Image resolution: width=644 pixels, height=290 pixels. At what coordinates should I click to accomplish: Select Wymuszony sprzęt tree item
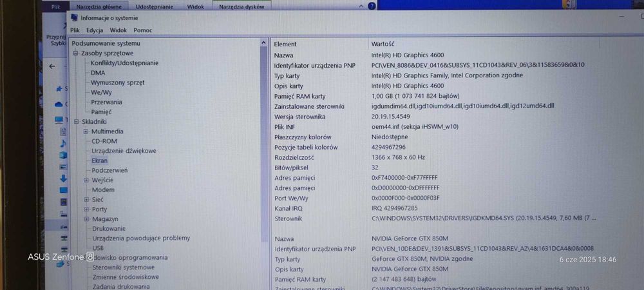point(117,82)
